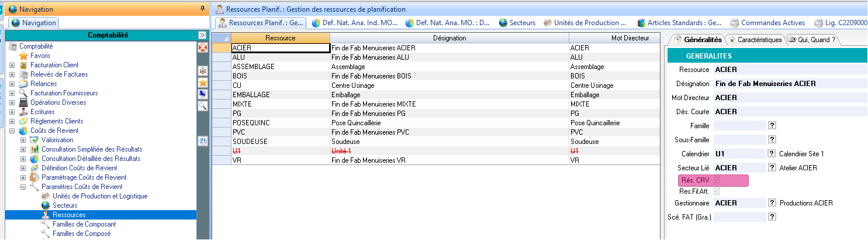Open Secteurs in the navigation tree
This screenshot has height=240, width=868.
click(64, 205)
